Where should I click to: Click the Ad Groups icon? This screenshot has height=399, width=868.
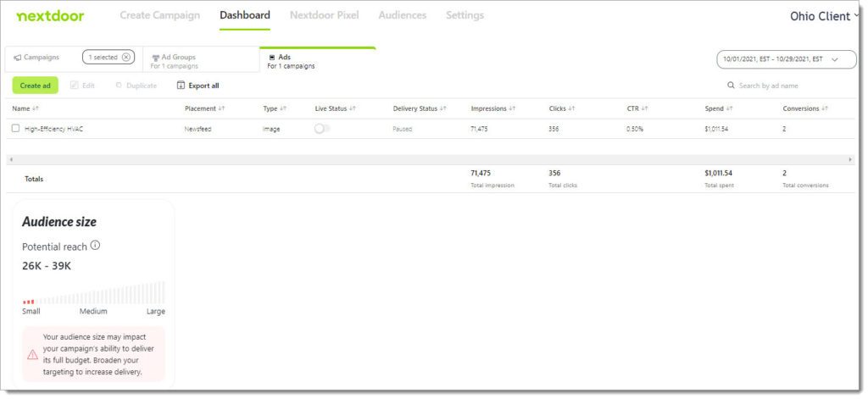click(156, 58)
